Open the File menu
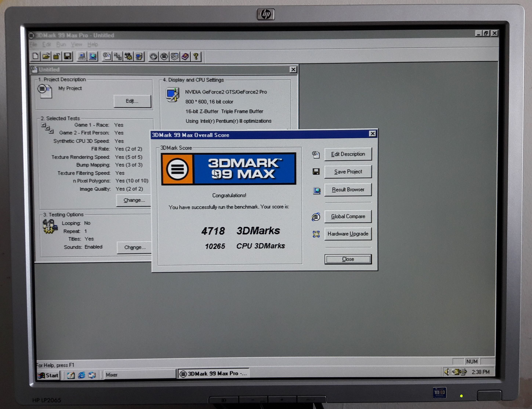Viewport: 532px width, 409px height. pyautogui.click(x=33, y=44)
